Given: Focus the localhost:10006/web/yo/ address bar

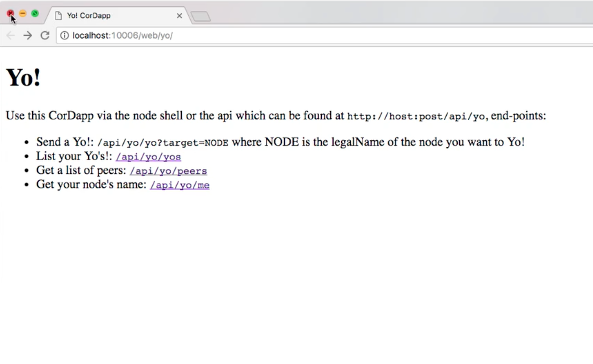Looking at the screenshot, I should click(289, 35).
